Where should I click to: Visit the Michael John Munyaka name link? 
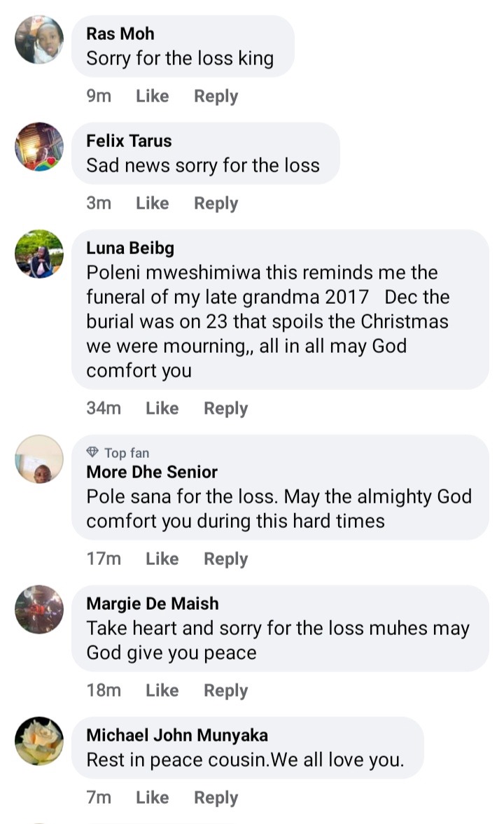[x=177, y=735]
